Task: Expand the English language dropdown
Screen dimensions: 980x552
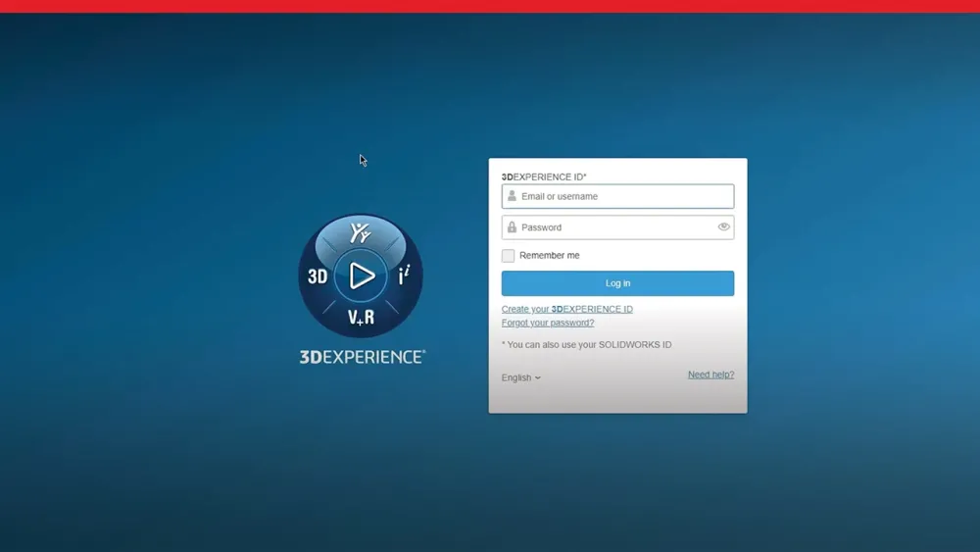Action: (x=520, y=377)
